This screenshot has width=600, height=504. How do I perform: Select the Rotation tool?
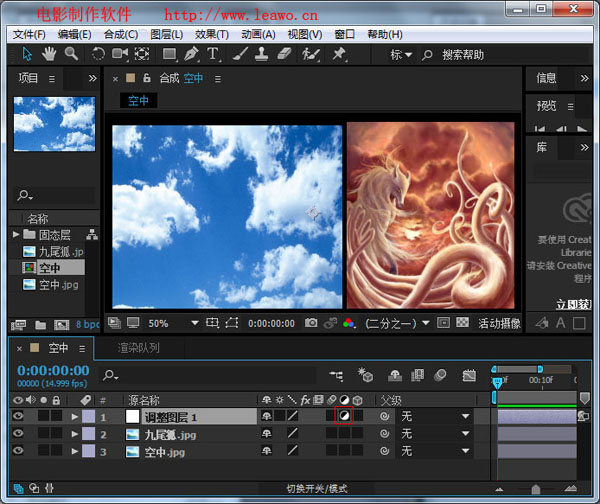98,54
